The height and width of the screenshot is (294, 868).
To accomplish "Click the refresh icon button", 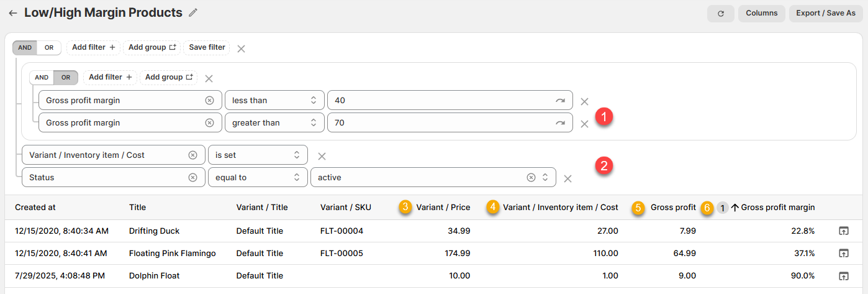I will (x=720, y=14).
